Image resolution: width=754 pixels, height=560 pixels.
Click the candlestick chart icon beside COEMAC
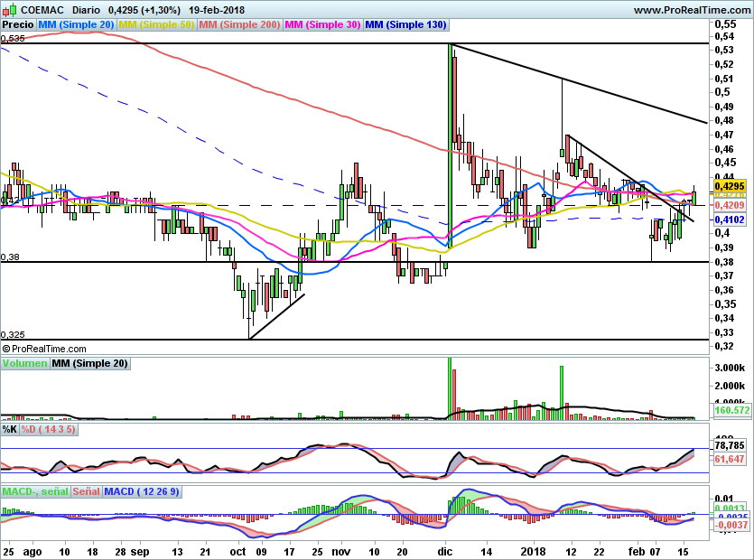pos(9,10)
